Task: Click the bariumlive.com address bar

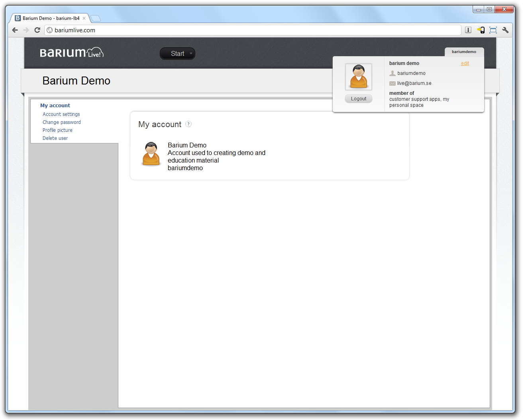Action: 255,30
